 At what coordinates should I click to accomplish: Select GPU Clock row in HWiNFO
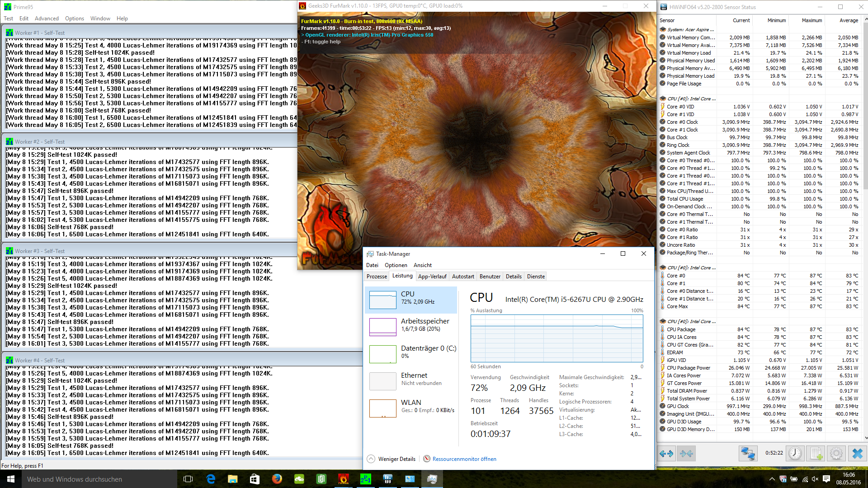759,406
